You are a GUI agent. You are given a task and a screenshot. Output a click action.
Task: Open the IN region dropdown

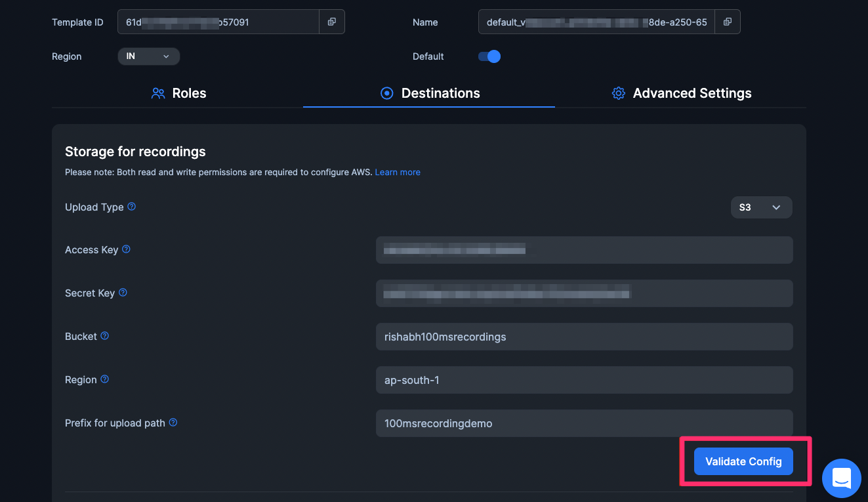(x=148, y=56)
